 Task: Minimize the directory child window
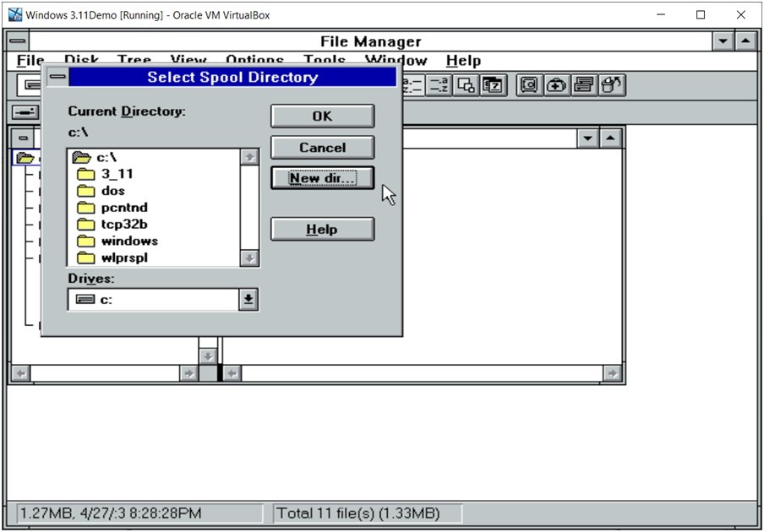tap(587, 138)
